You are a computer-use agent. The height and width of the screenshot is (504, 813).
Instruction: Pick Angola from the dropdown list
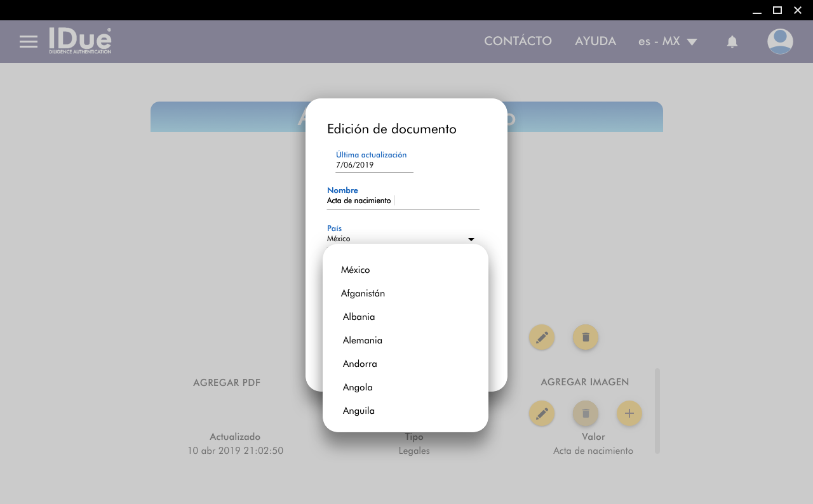(358, 387)
